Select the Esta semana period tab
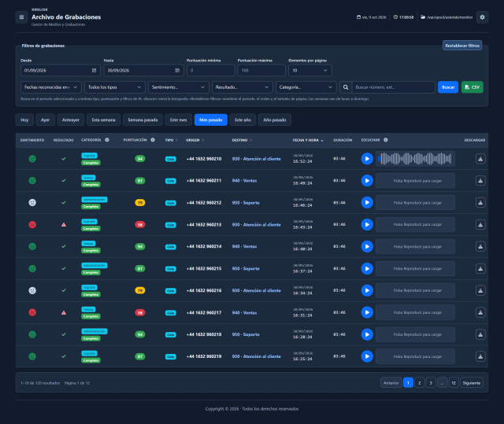The image size is (504, 424). click(103, 120)
